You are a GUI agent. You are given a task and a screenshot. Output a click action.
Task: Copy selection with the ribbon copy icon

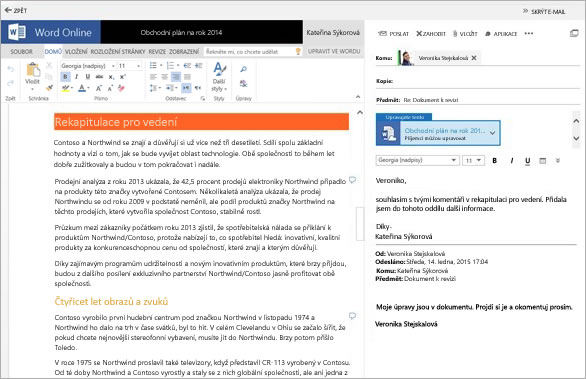[x=49, y=77]
